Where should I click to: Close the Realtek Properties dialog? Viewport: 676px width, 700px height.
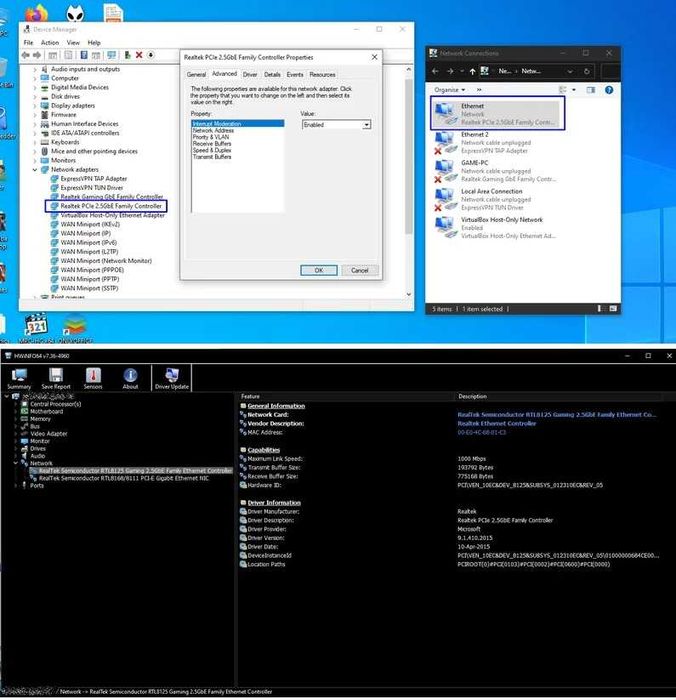374,57
